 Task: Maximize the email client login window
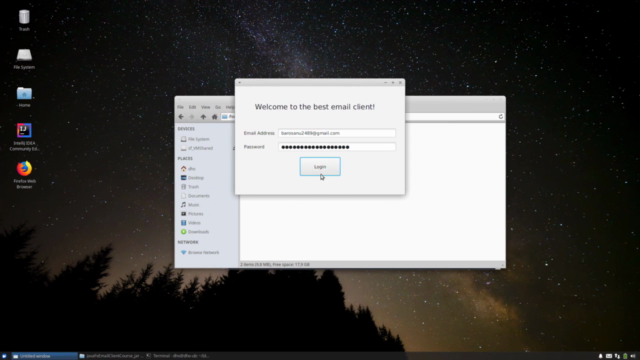pyautogui.click(x=393, y=82)
